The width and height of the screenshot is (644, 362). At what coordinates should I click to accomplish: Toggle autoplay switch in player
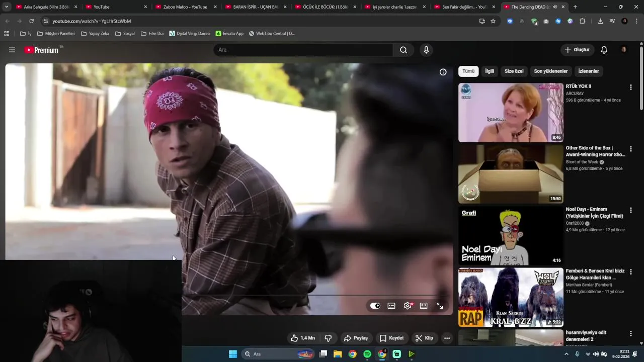click(x=375, y=306)
